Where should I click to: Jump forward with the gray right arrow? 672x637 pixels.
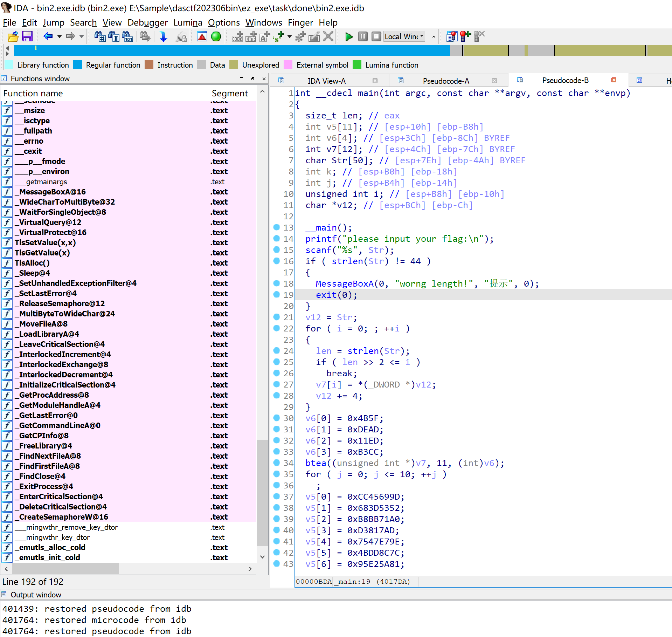[70, 36]
